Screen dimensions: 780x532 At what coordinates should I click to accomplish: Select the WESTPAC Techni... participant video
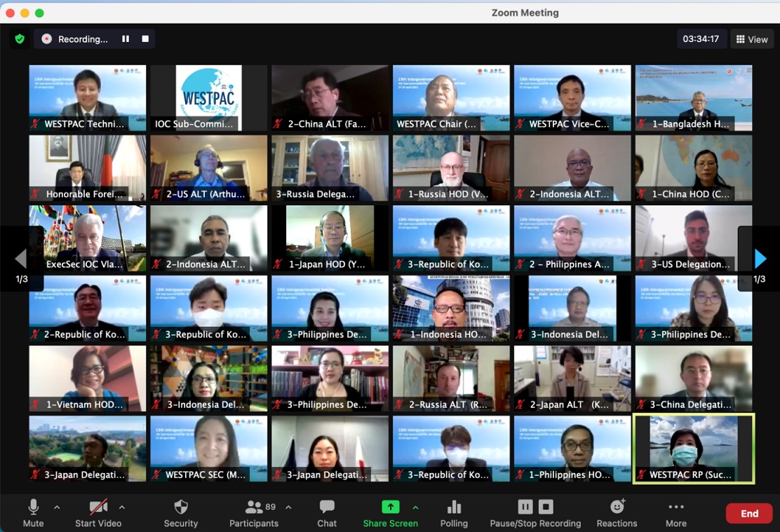click(x=88, y=98)
